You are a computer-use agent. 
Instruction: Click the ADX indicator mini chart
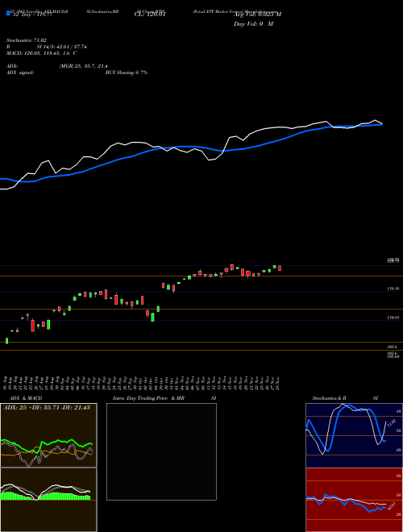(x=48, y=435)
